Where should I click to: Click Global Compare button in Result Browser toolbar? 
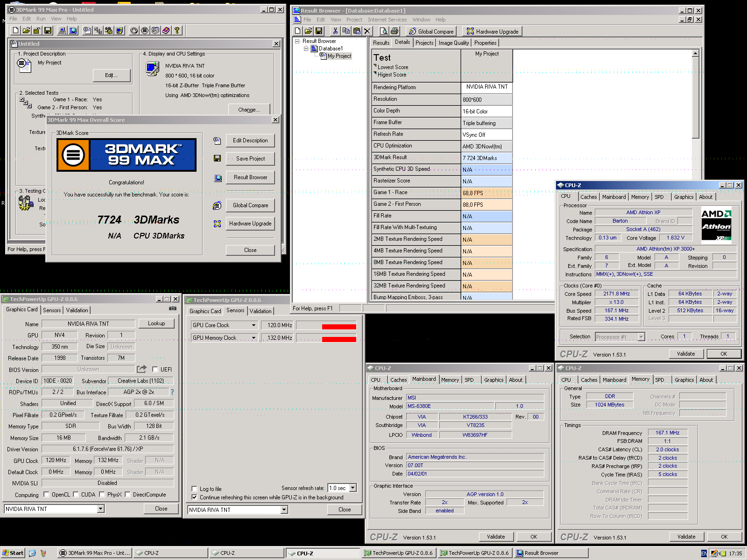point(431,31)
